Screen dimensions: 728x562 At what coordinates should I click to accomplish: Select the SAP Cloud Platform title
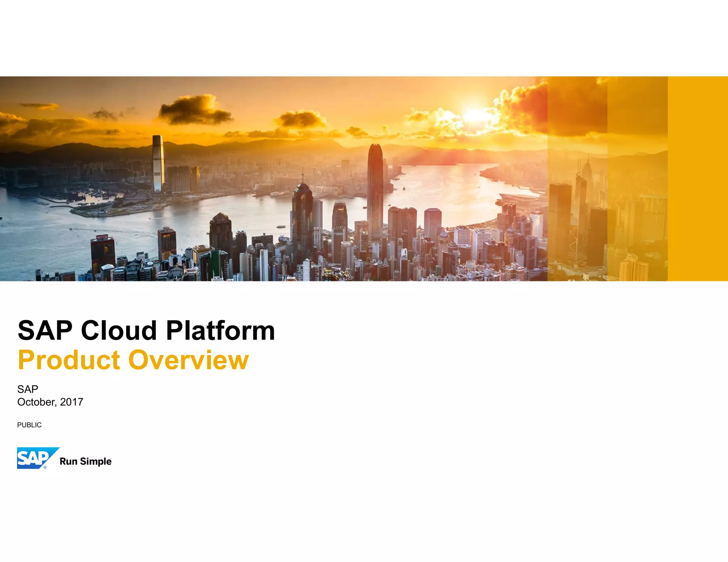click(146, 330)
